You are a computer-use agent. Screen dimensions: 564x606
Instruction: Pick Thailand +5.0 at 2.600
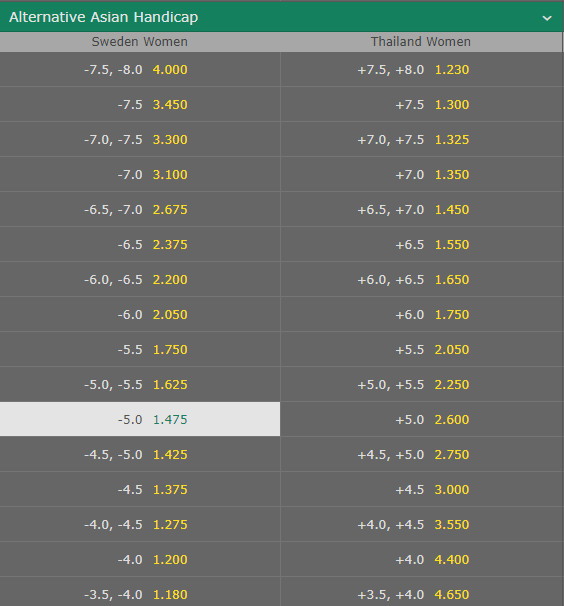[x=421, y=419]
